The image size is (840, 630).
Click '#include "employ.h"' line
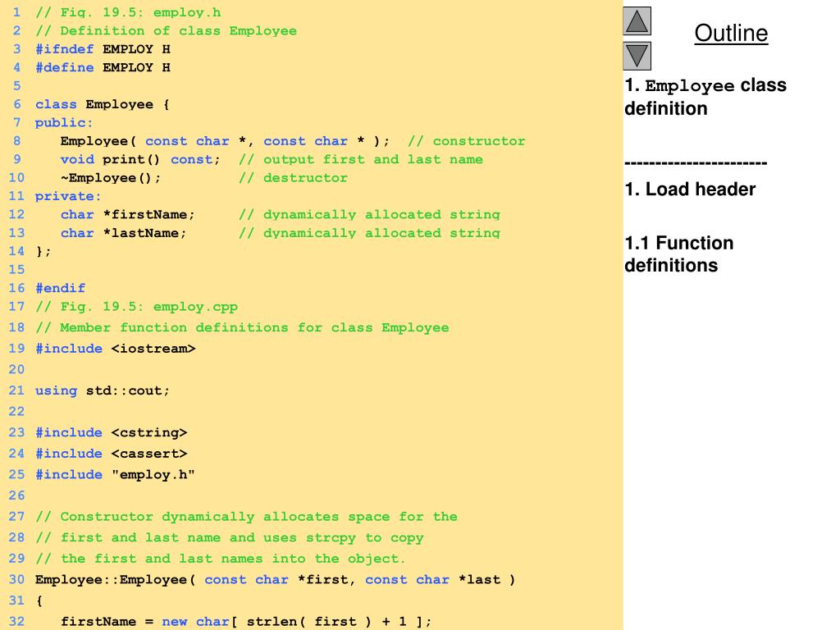[115, 475]
